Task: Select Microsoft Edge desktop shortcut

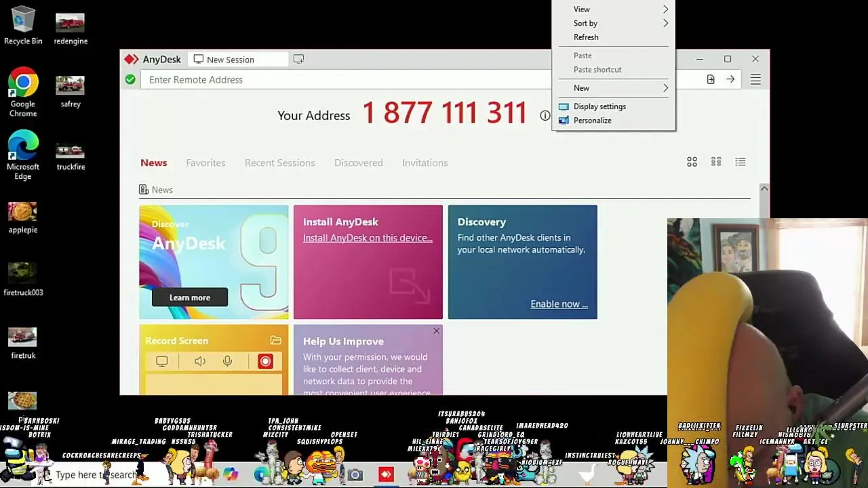Action: coord(23,155)
